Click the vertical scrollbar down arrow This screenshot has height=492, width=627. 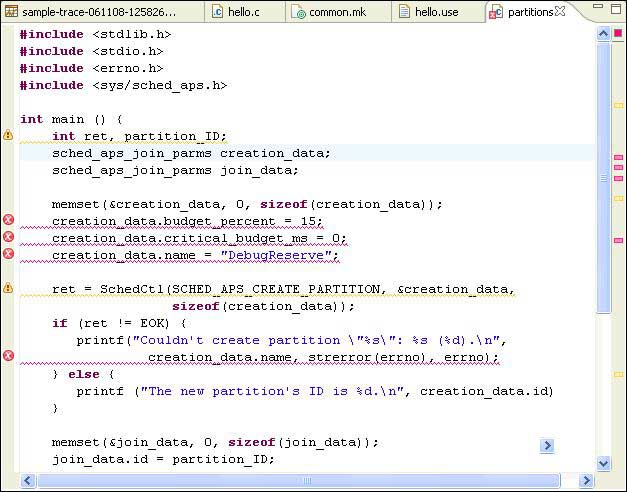pos(603,464)
